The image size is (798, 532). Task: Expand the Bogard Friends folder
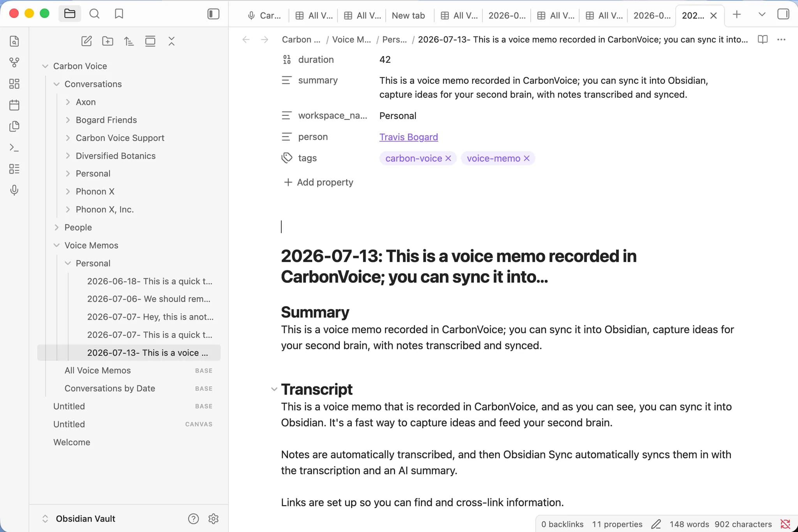tap(68, 120)
